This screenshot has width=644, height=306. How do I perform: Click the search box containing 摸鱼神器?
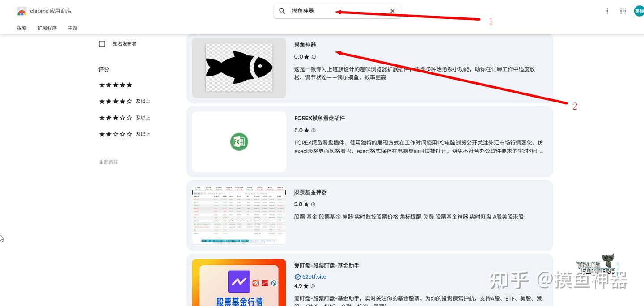337,11
